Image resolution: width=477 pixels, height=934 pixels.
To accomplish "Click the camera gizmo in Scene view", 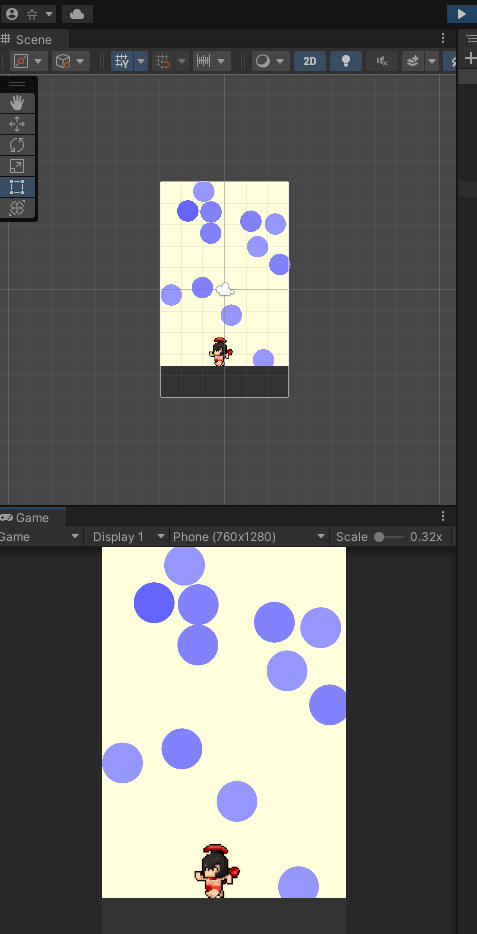I will [225, 290].
